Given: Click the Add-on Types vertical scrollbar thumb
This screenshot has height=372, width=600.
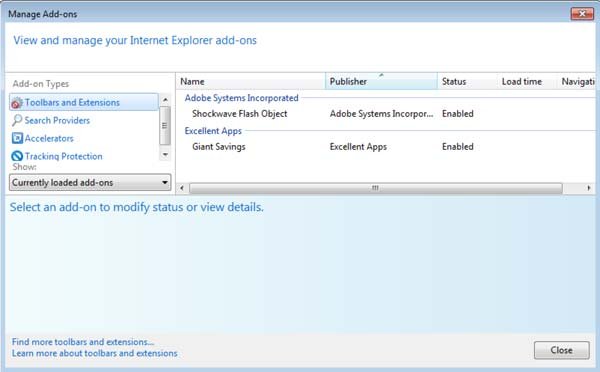Looking at the screenshot, I should pyautogui.click(x=165, y=126).
